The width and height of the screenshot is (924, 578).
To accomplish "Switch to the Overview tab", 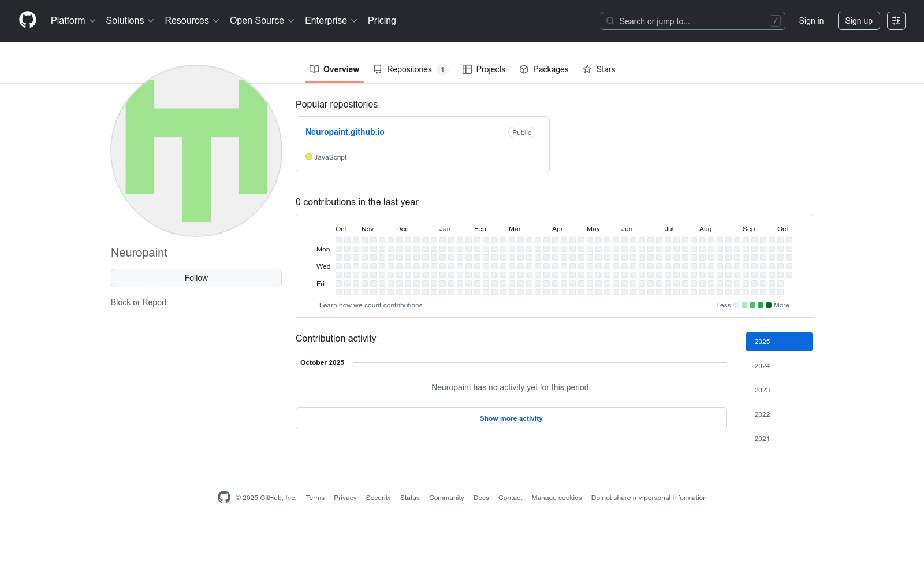I will [334, 69].
